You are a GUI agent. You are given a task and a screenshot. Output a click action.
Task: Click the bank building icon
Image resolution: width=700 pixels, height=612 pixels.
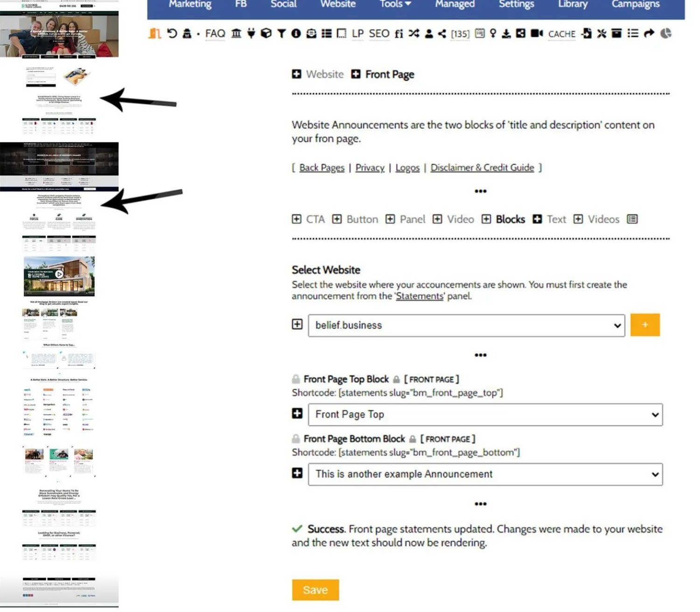pyautogui.click(x=236, y=34)
